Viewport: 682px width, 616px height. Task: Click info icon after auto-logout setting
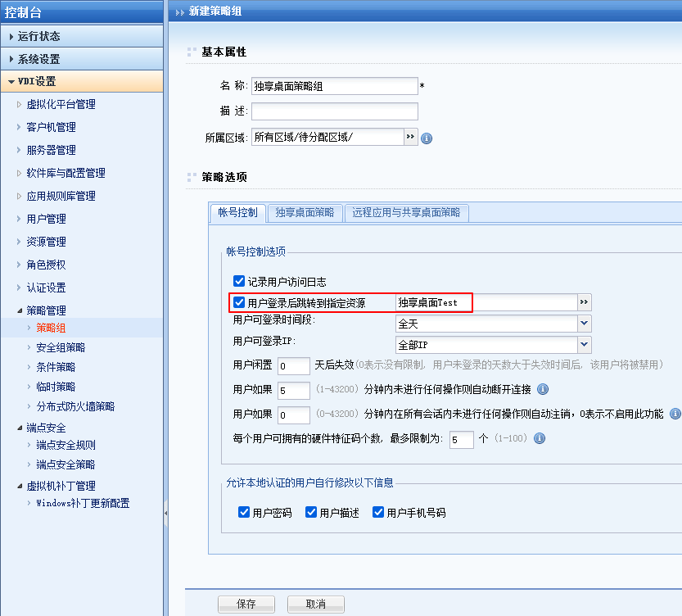coord(675,414)
